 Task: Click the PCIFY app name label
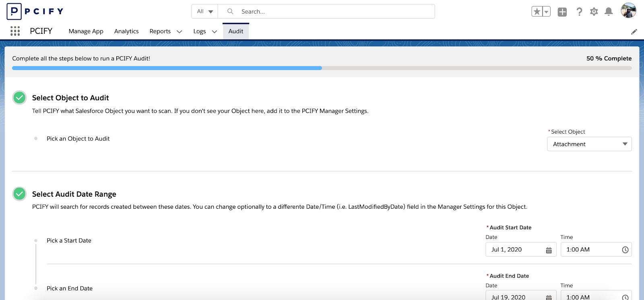pyautogui.click(x=41, y=31)
